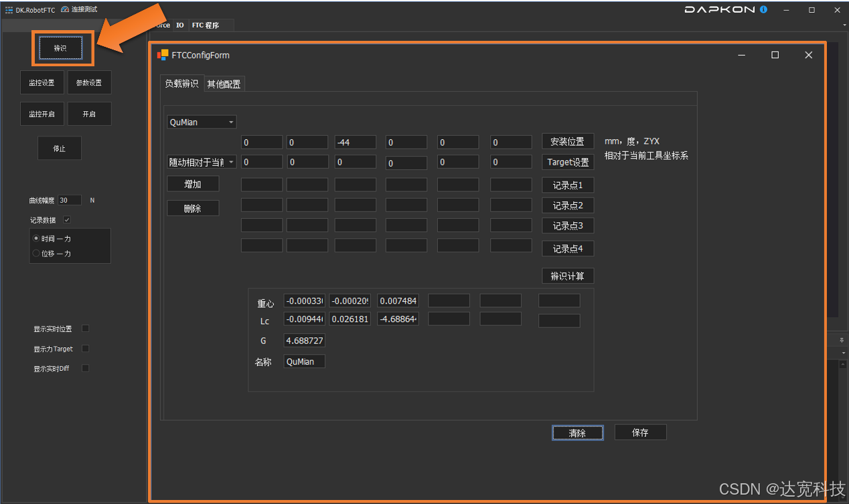Image resolution: width=849 pixels, height=504 pixels.
Task: Click the first empty field in 记录点1 row
Action: (262, 185)
